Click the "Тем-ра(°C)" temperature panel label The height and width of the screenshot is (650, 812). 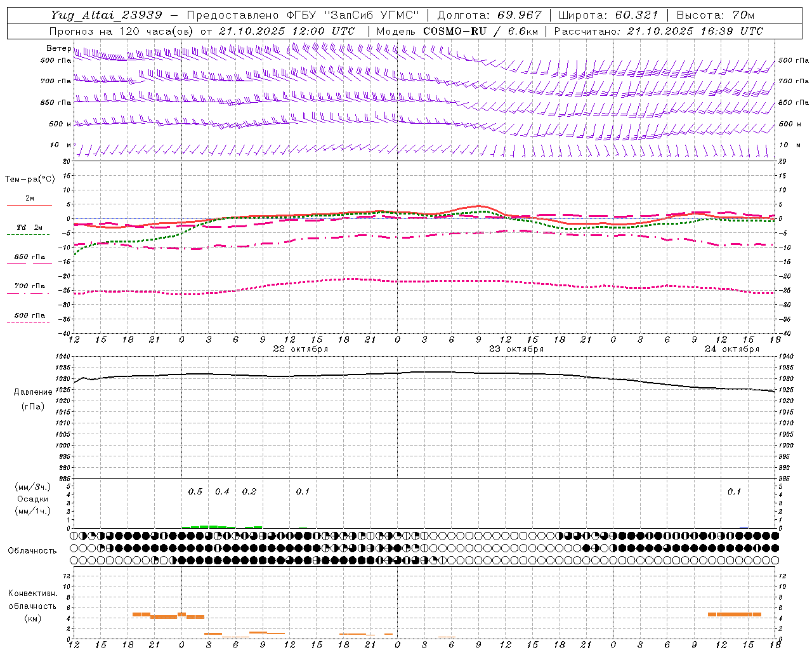tap(30, 180)
